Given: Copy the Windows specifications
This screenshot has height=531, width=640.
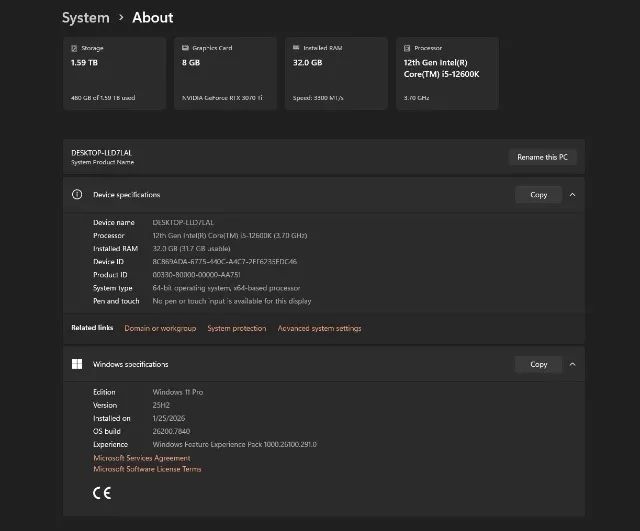Looking at the screenshot, I should (x=538, y=365).
